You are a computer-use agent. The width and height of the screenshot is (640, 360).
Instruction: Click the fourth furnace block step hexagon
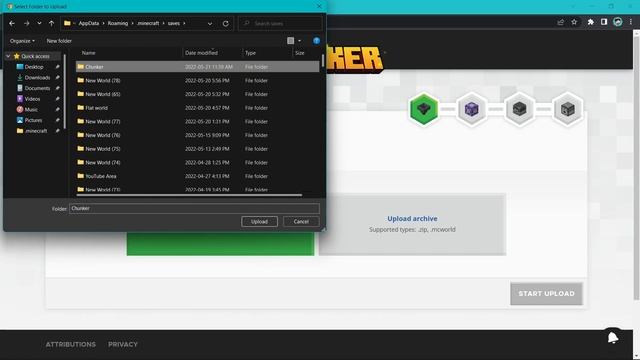567,109
